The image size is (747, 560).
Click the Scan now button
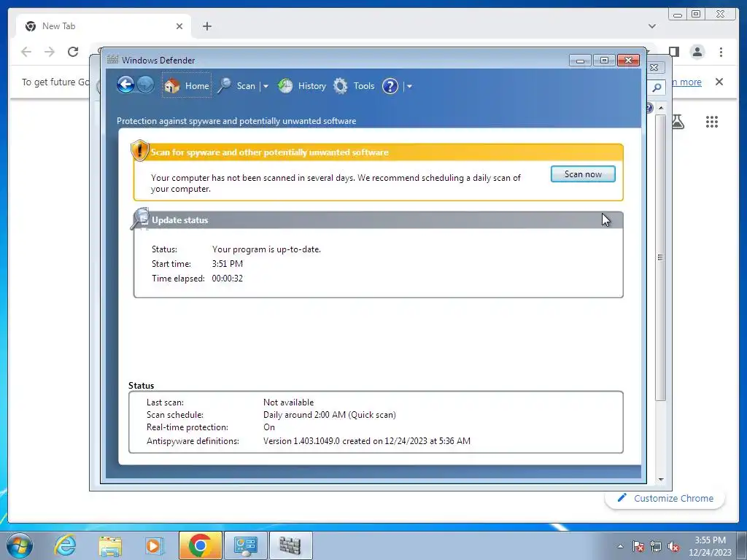[x=583, y=174]
